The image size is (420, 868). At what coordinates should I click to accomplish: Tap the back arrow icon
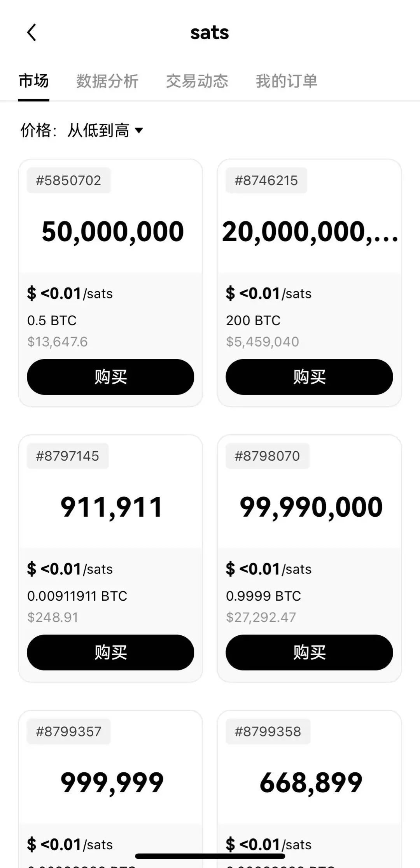click(32, 32)
